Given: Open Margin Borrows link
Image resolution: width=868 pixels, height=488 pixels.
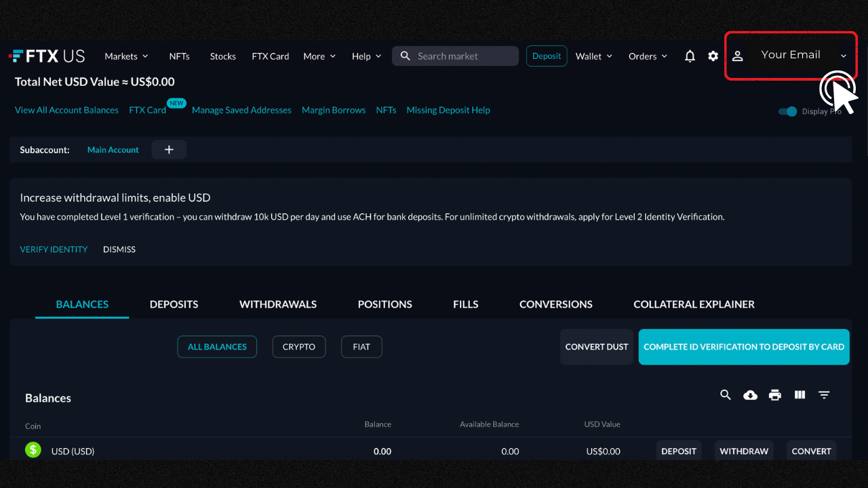Looking at the screenshot, I should (334, 110).
